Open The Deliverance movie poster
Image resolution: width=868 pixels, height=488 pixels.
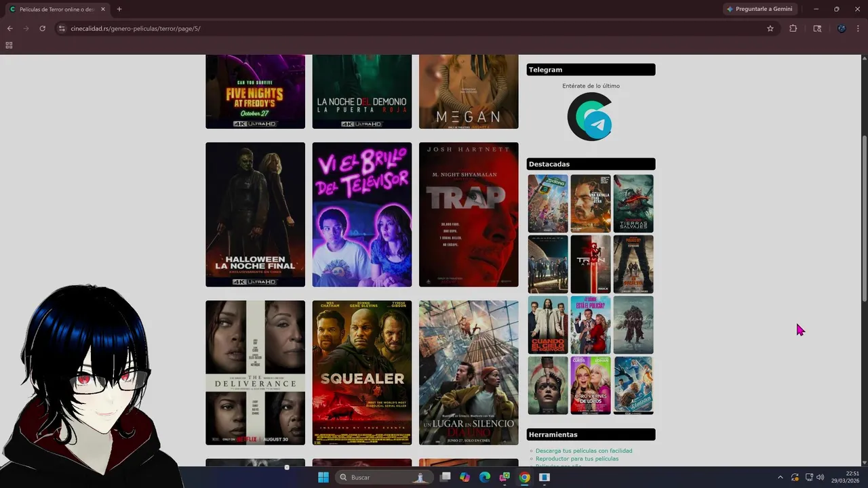(x=255, y=373)
